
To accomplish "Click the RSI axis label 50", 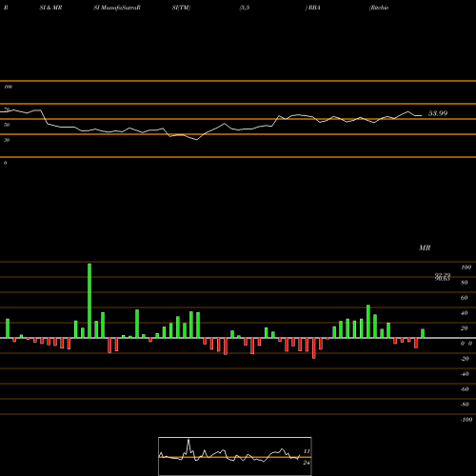I will pos(7,125).
